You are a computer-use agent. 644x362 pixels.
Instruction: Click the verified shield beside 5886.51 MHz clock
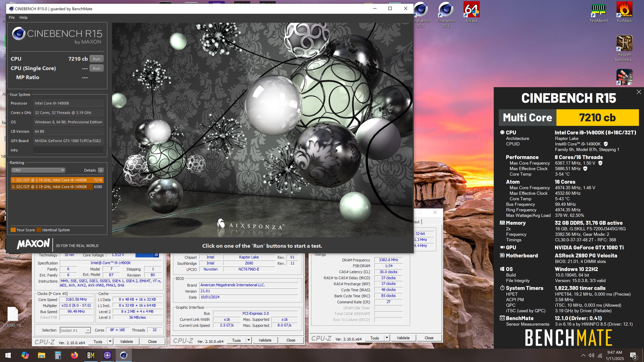(585, 168)
